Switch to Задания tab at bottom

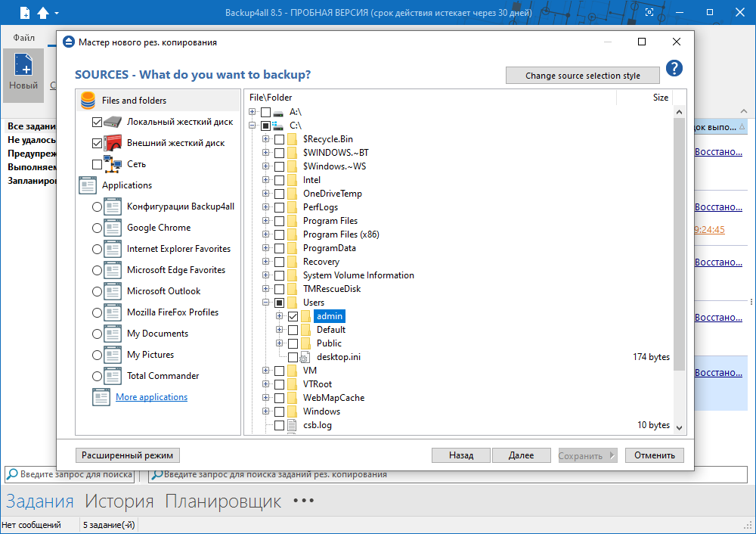pyautogui.click(x=39, y=501)
